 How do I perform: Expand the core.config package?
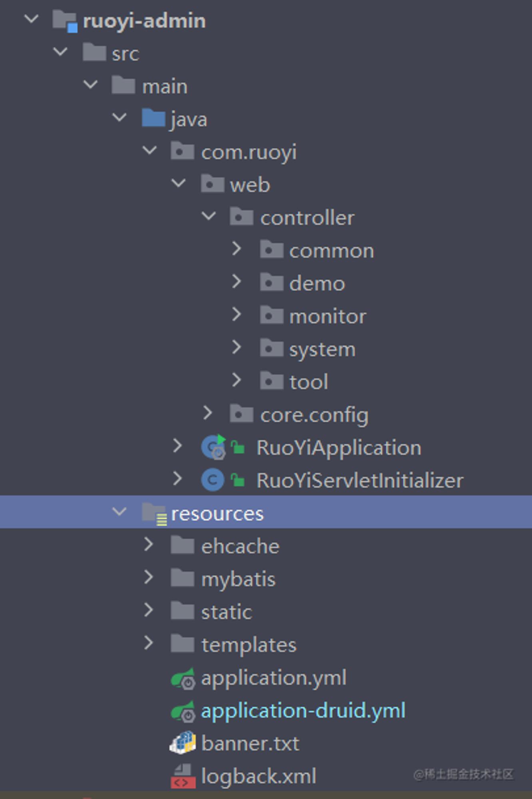(207, 413)
